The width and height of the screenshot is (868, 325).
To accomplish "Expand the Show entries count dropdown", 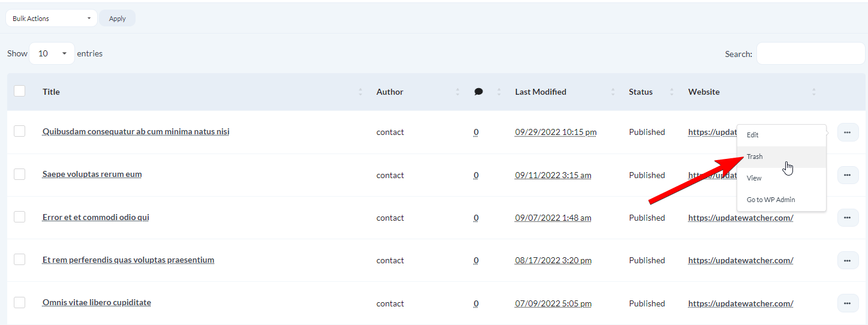I will [52, 53].
